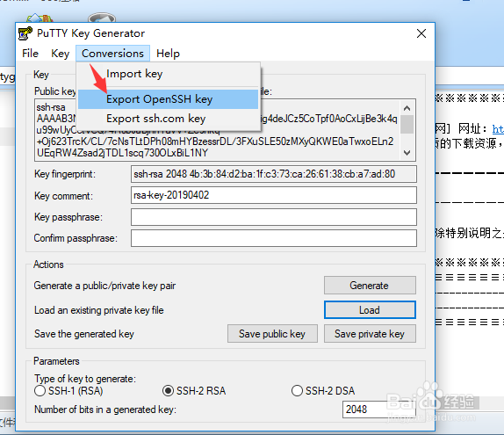Click the public key scrollbar thumb
This screenshot has width=504, height=435.
click(x=407, y=125)
